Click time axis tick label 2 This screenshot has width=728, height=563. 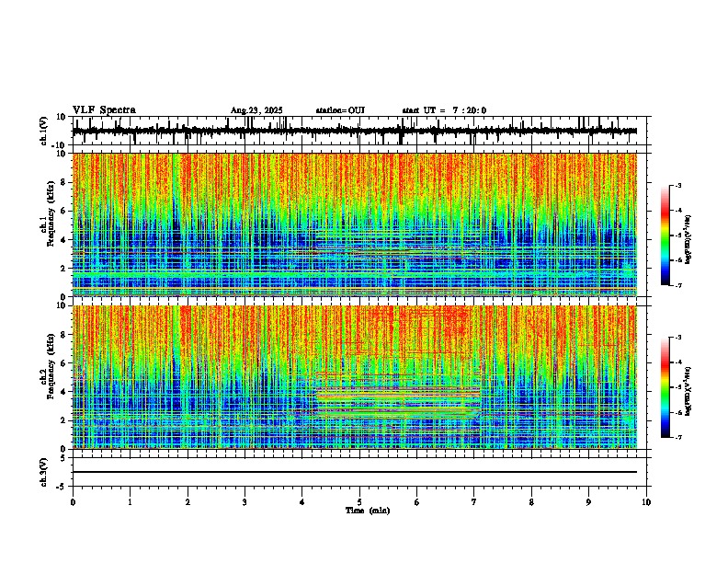coord(188,502)
